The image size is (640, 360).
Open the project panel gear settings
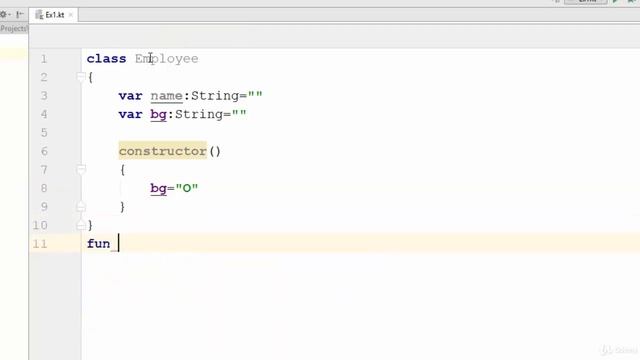click(x=4, y=15)
